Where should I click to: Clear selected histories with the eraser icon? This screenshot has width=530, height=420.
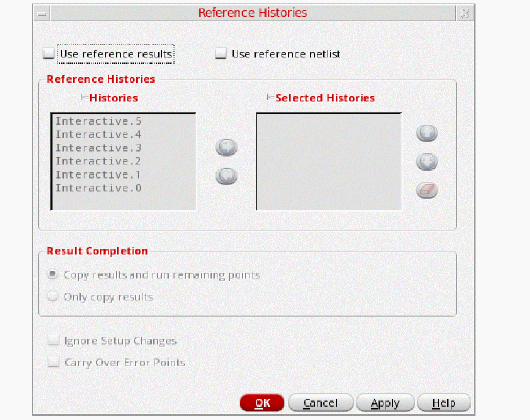coord(427,190)
